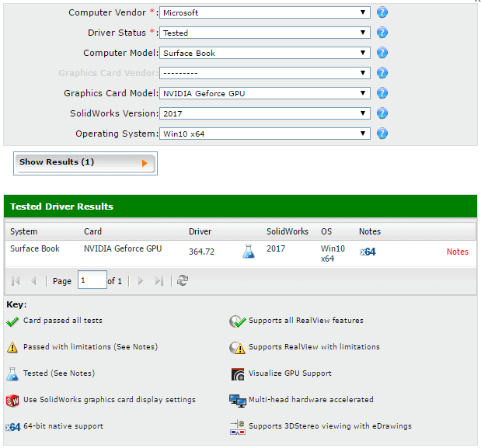This screenshot has width=481, height=448.
Task: Open help for Graphics Card Vendor field
Action: pos(382,73)
